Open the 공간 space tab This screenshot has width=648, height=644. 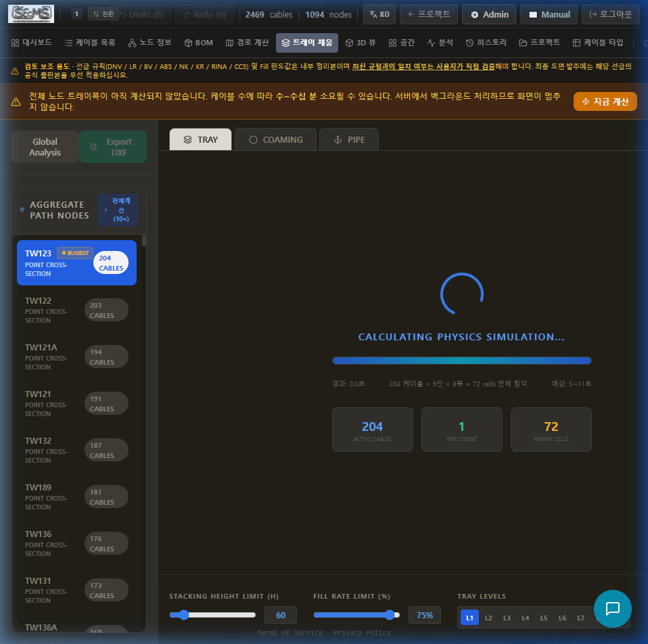(x=402, y=43)
